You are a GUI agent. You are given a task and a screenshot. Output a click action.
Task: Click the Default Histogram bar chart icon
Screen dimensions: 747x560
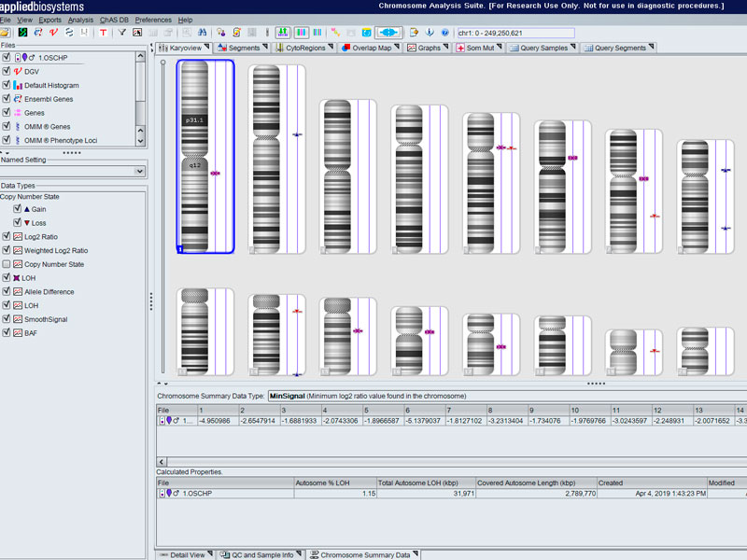pyautogui.click(x=18, y=85)
